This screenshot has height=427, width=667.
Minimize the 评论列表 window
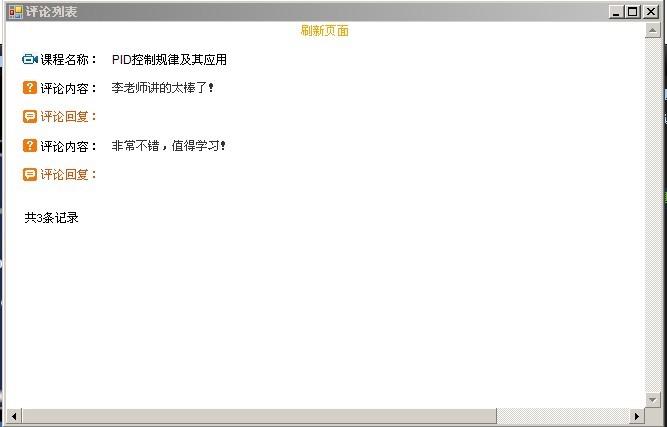[616, 12]
